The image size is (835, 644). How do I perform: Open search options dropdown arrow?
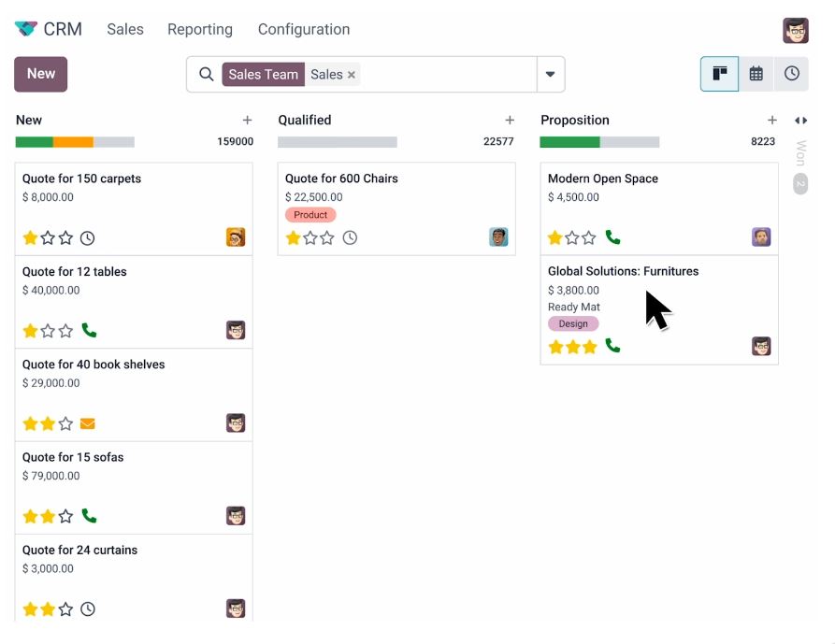click(551, 74)
